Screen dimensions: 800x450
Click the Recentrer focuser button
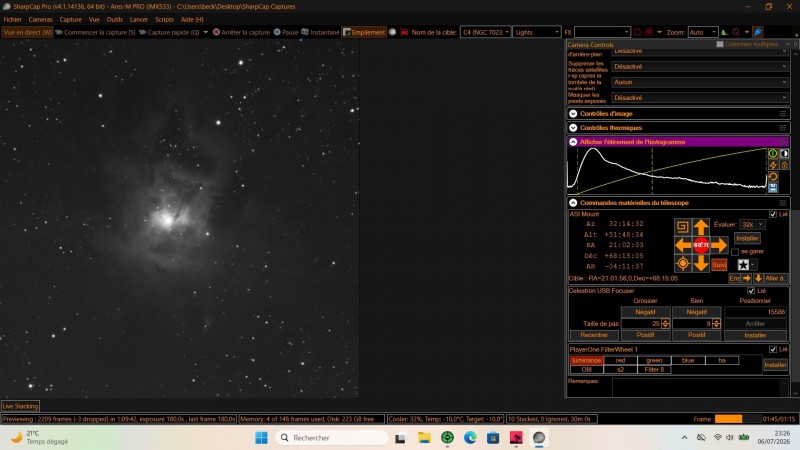point(594,335)
